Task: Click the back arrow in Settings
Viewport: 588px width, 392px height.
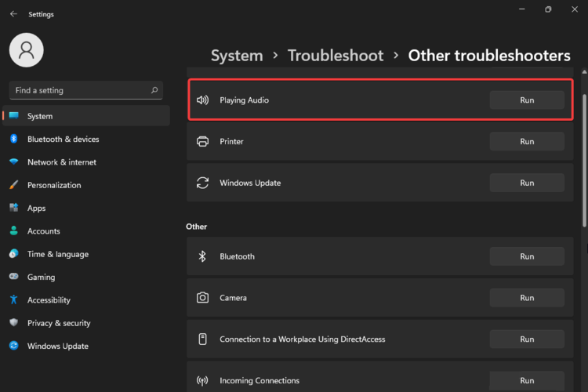Action: click(x=13, y=14)
